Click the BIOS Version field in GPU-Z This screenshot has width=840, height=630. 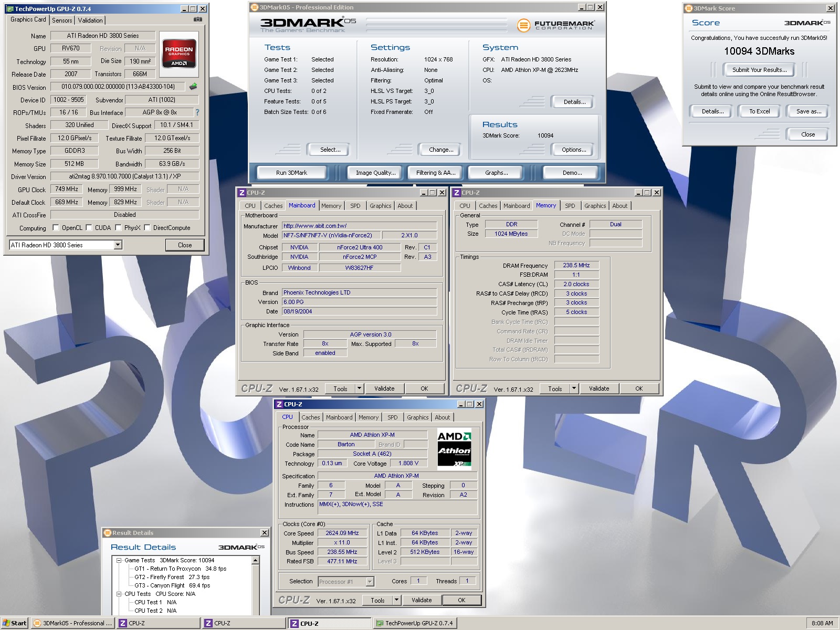point(118,87)
